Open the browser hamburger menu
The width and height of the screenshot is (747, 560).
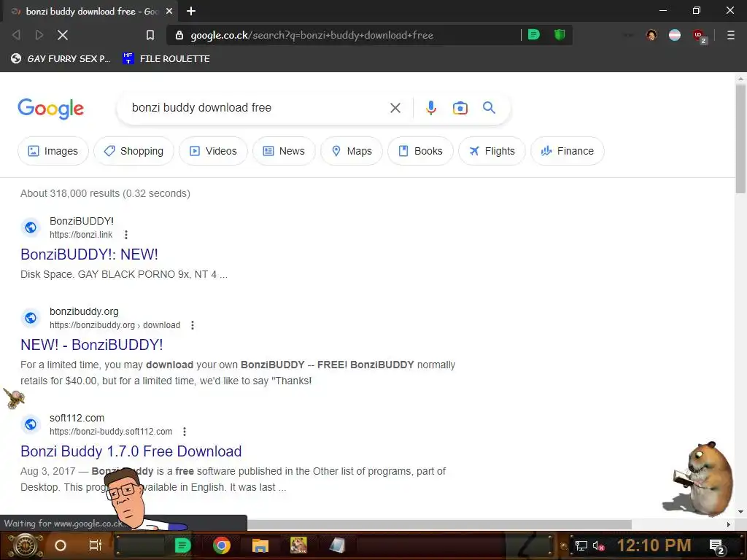730,35
